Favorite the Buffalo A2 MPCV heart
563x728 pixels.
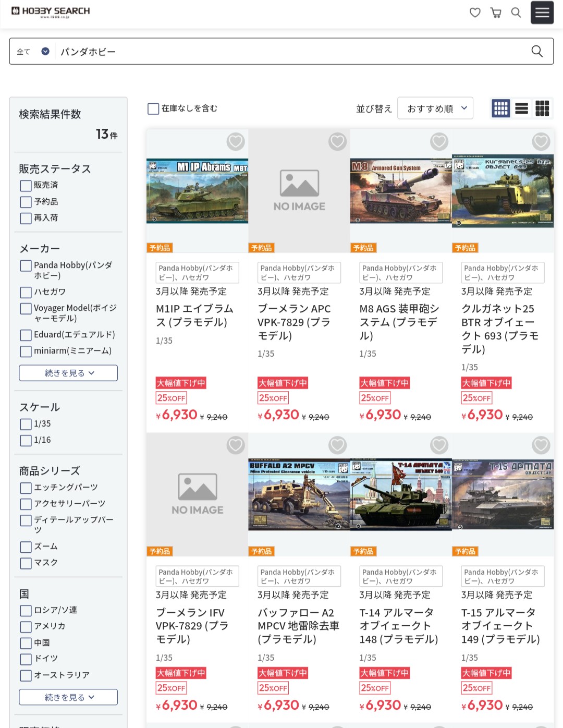click(x=337, y=445)
